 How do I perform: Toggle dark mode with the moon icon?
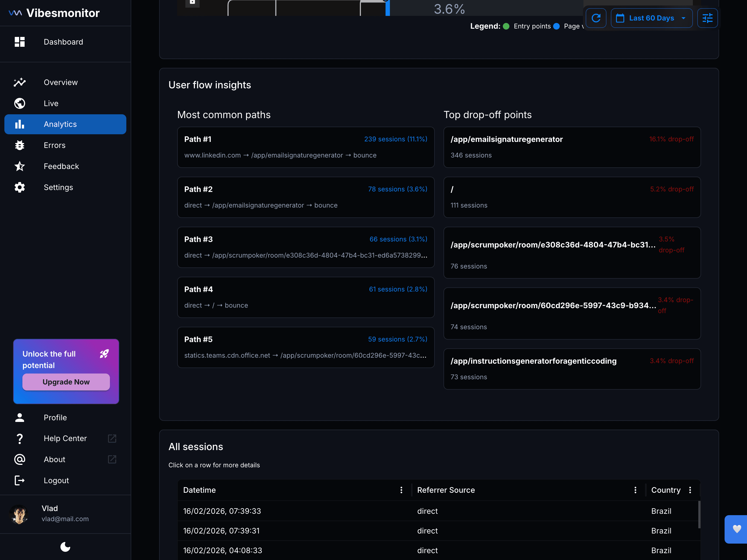coord(65,547)
